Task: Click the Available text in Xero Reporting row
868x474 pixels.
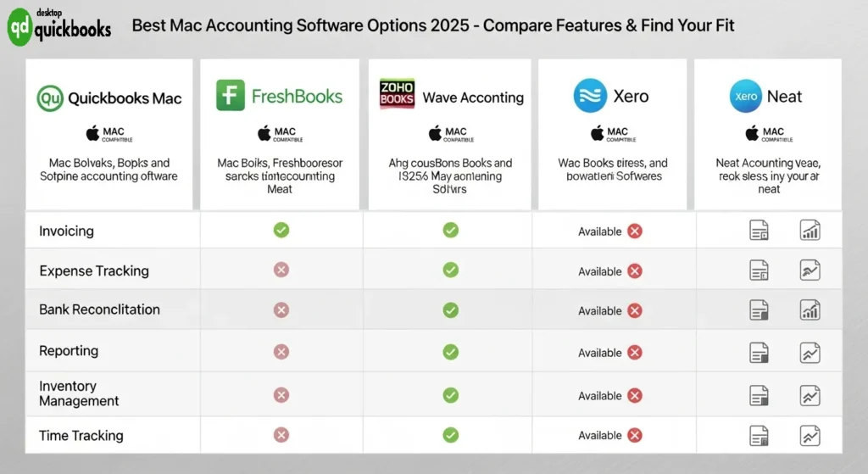Action: click(600, 353)
